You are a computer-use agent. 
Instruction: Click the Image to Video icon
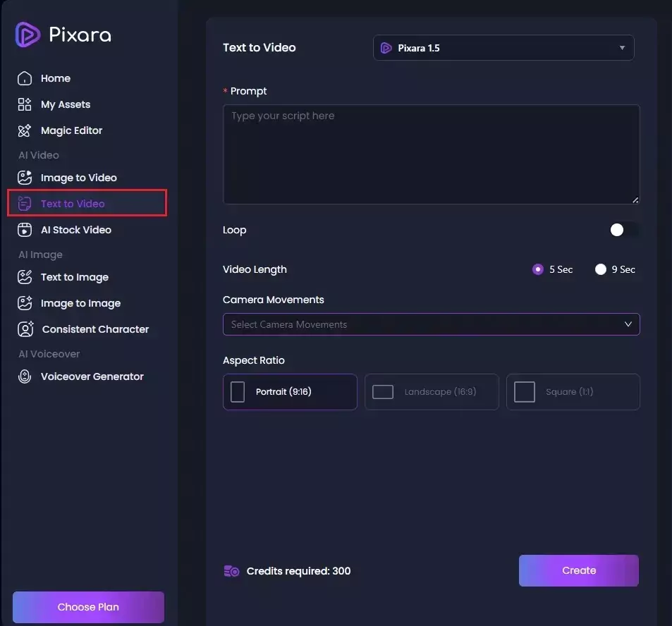point(25,178)
